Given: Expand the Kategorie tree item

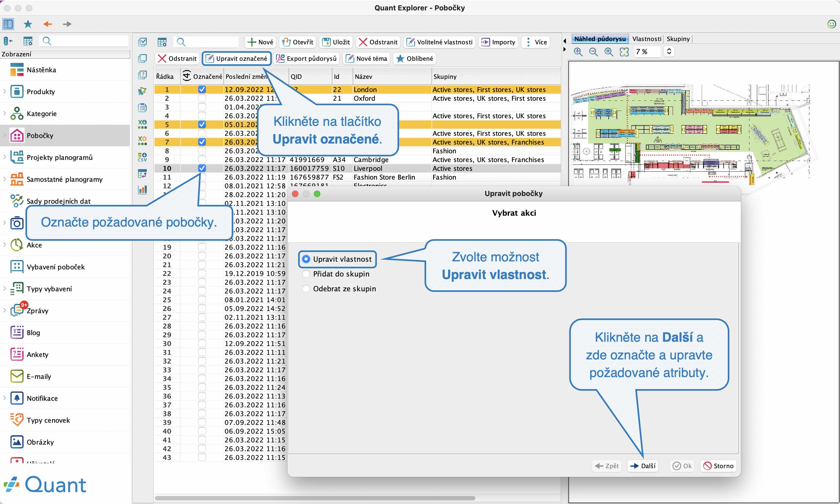Looking at the screenshot, I should (4, 113).
